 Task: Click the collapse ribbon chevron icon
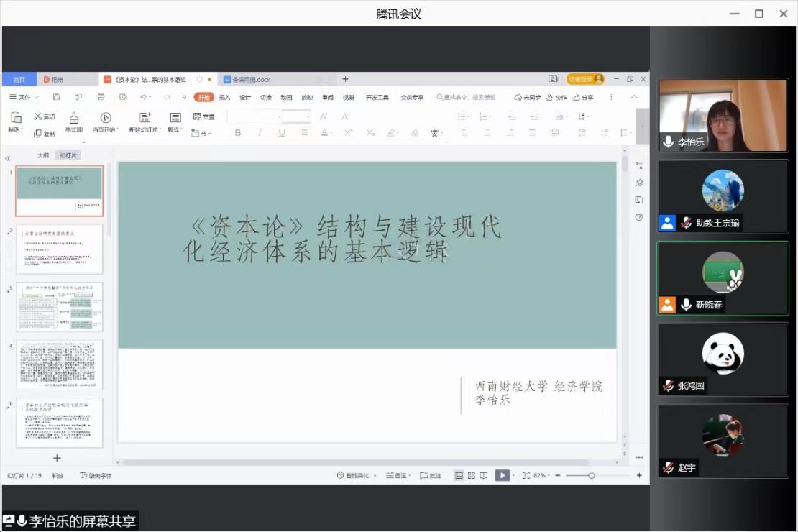pyautogui.click(x=634, y=97)
